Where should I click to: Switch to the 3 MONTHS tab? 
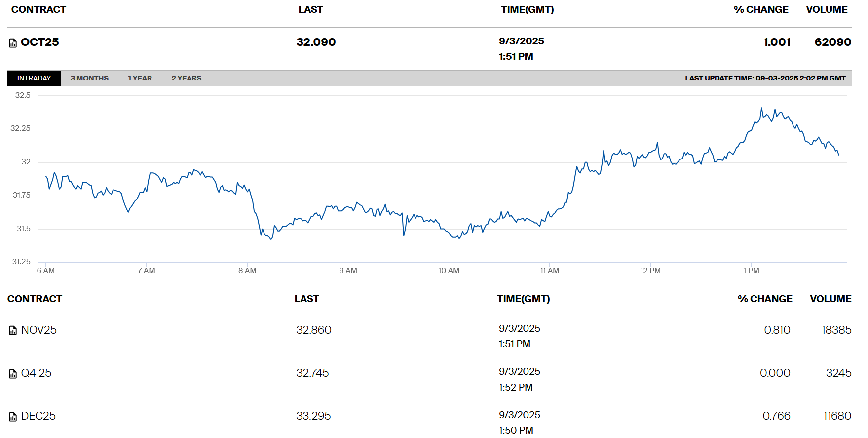(x=89, y=78)
